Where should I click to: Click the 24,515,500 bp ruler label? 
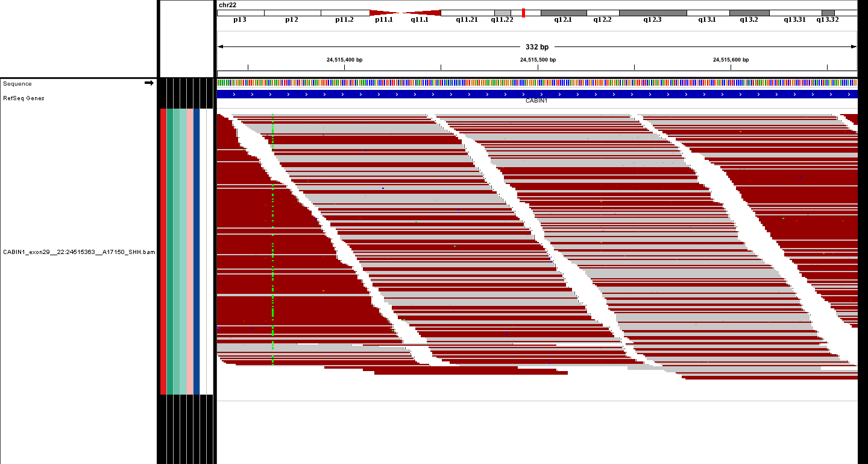538,60
